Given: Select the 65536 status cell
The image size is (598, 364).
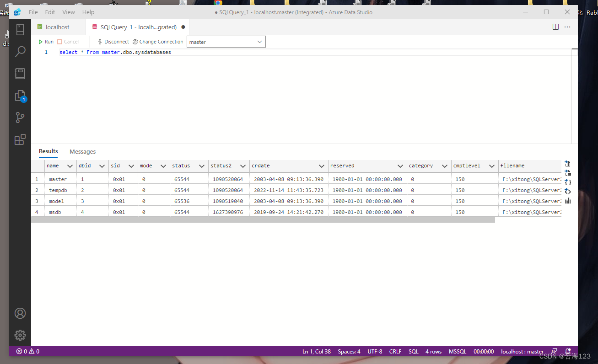Looking at the screenshot, I should [189, 201].
